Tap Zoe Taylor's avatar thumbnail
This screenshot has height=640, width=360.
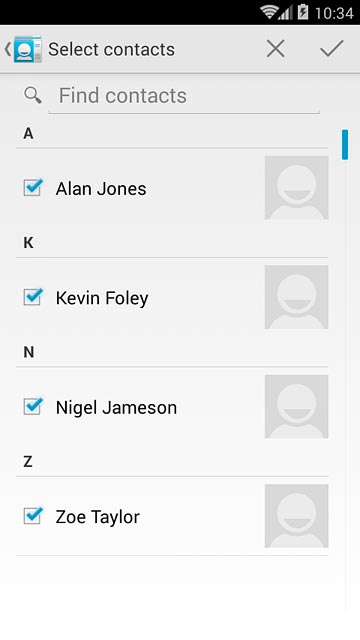pos(296,516)
